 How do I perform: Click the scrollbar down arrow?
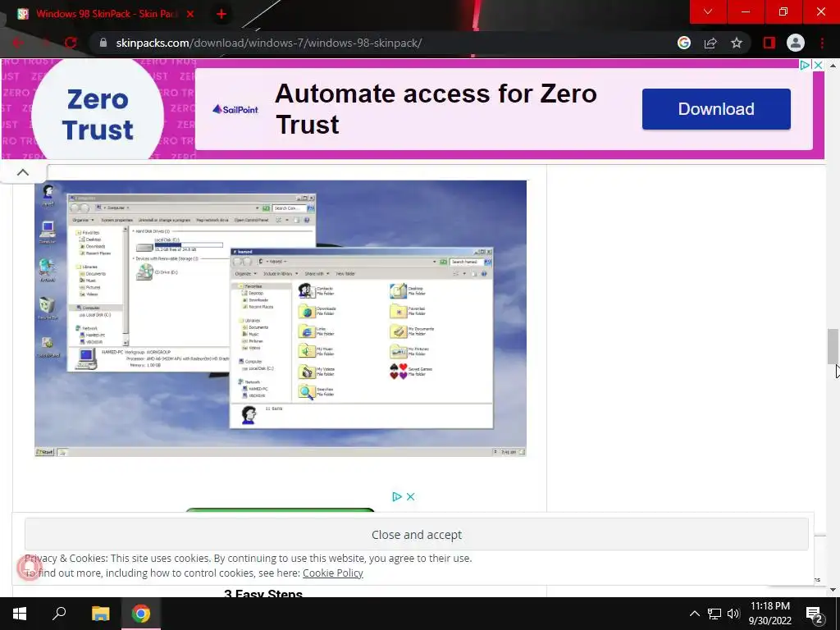point(832,590)
